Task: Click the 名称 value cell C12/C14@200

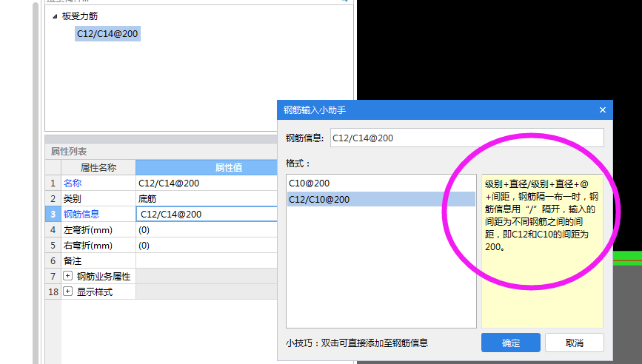Action: [207, 183]
